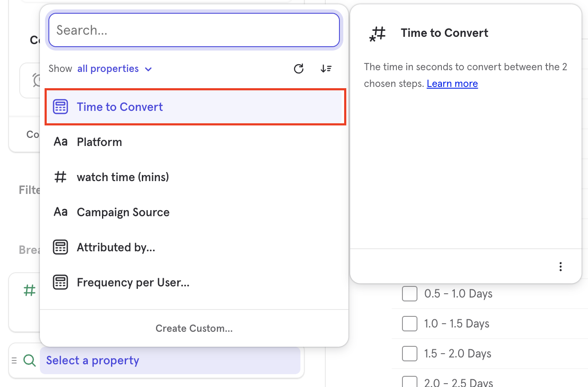The image size is (588, 387).
Task: Check the 1.5 - 2.0 Days checkbox
Action: point(409,354)
